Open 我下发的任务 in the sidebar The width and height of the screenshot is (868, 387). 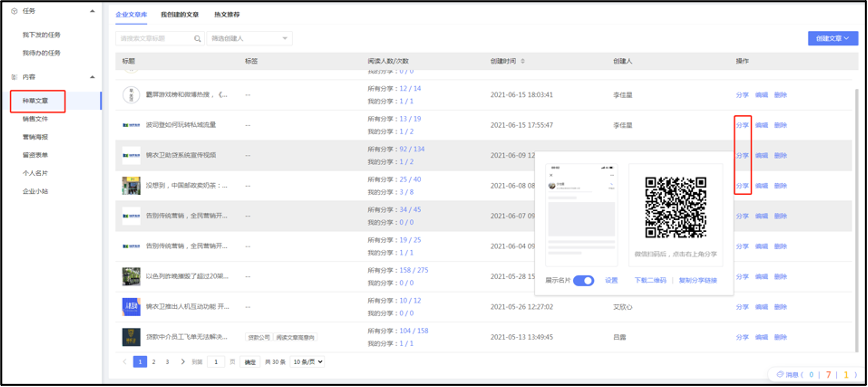[42, 35]
